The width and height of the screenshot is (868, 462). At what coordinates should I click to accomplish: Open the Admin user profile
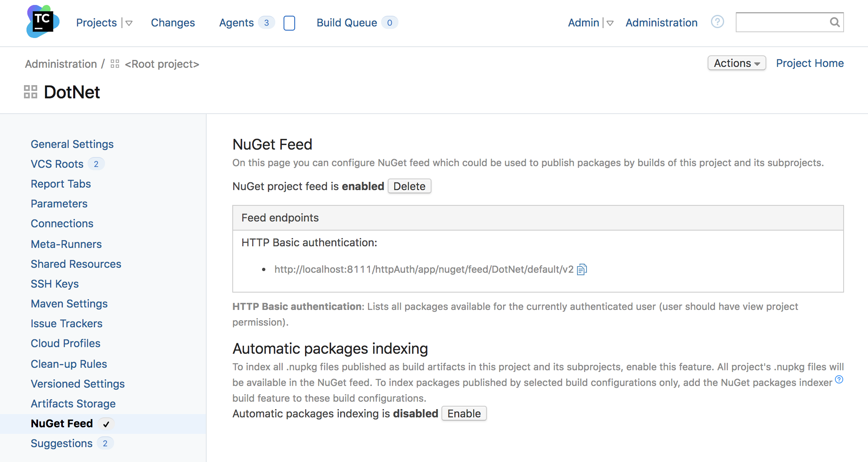coord(584,23)
